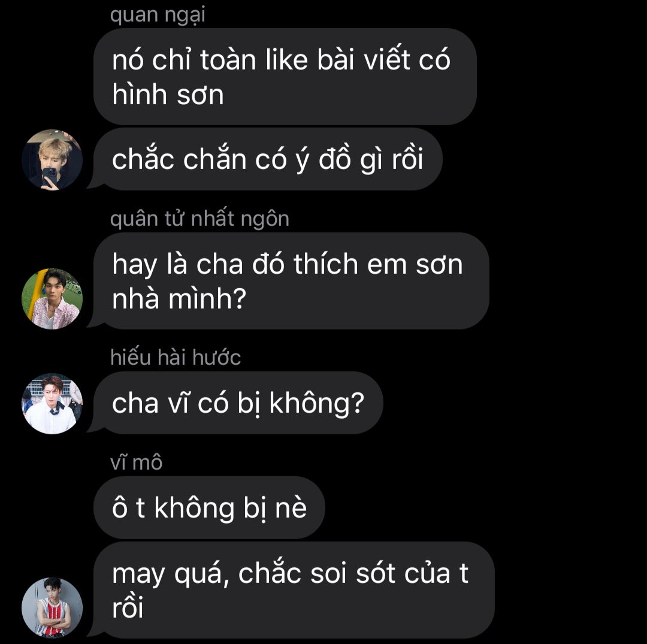Viewport: 647px width, 644px height.
Task: Tap sender name 'quân tử nhất ngôn'
Action: [x=199, y=219]
